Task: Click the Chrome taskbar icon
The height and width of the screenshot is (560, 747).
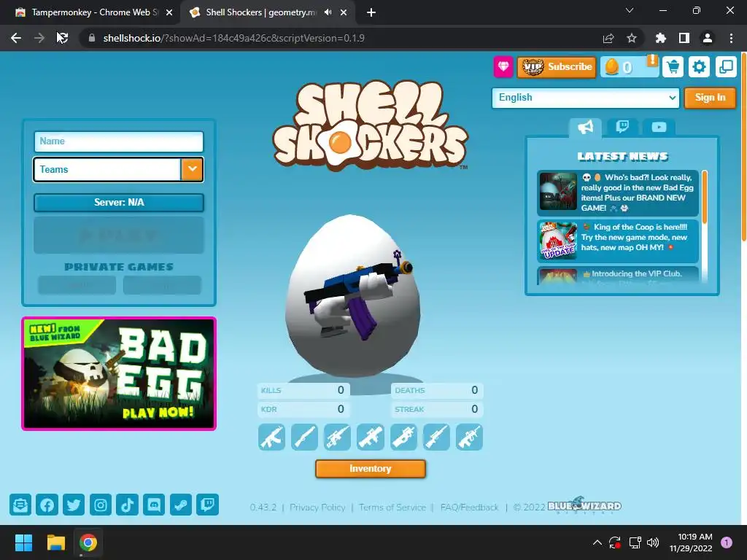Action: click(x=88, y=542)
